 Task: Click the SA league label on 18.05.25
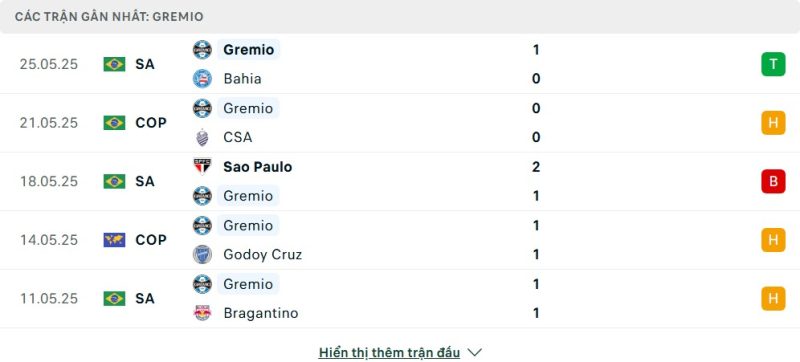click(145, 181)
